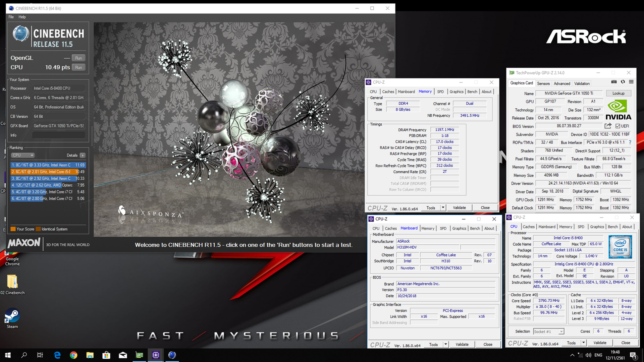Open the Graphics tab in the CPU-Z Memory window
Viewport: 644px width, 362px height.
(x=457, y=92)
